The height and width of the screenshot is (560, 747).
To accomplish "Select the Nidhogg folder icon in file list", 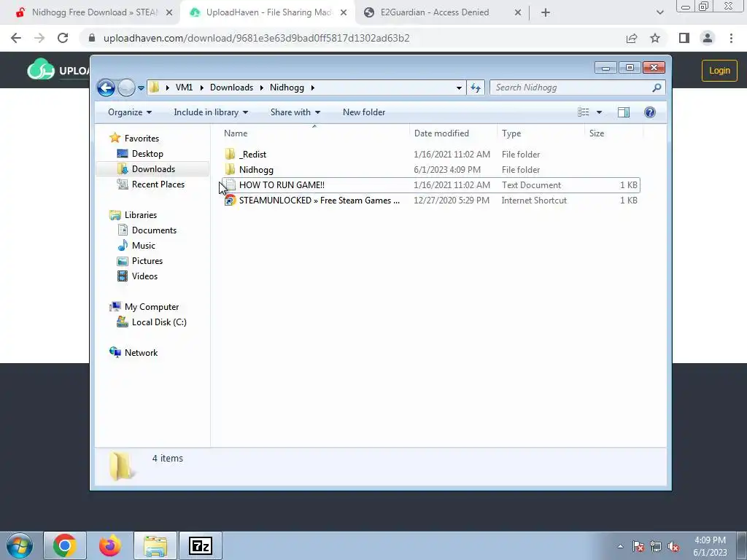I will tap(230, 169).
